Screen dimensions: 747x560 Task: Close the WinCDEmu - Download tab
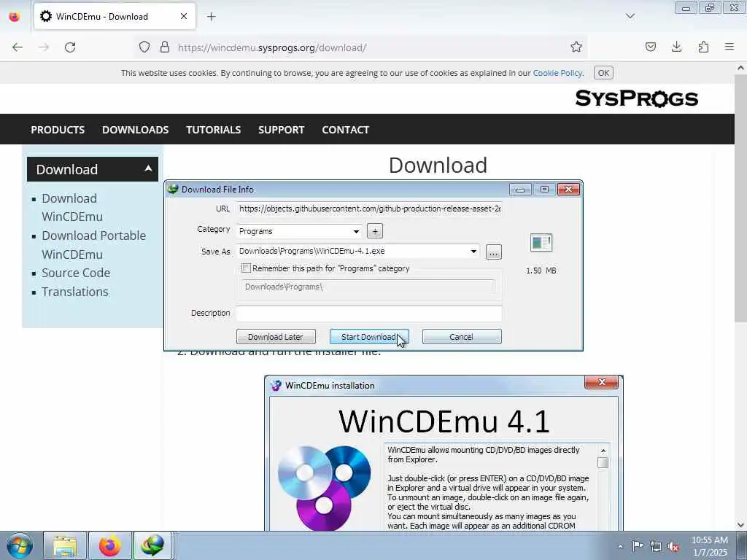click(184, 17)
